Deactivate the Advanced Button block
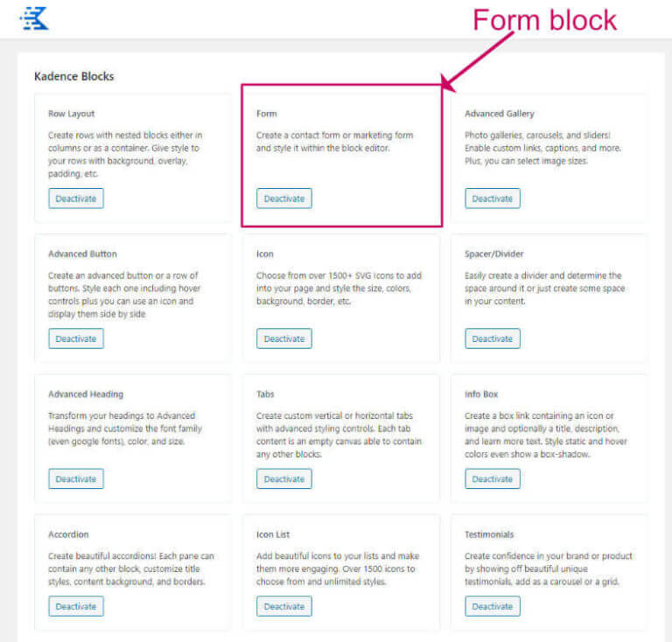The image size is (672, 642). point(76,338)
